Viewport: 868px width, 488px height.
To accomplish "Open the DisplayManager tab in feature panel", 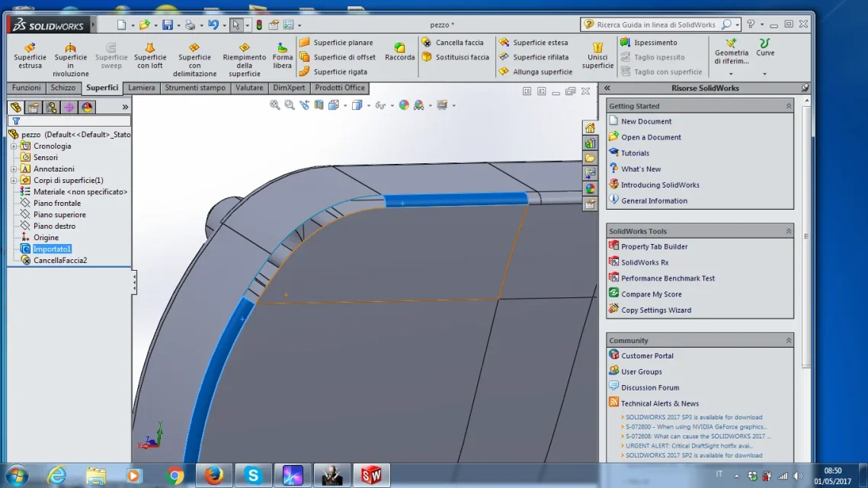I will click(x=87, y=107).
